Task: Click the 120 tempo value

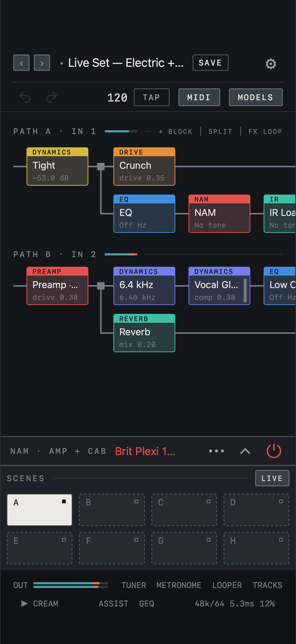Action: click(x=117, y=98)
